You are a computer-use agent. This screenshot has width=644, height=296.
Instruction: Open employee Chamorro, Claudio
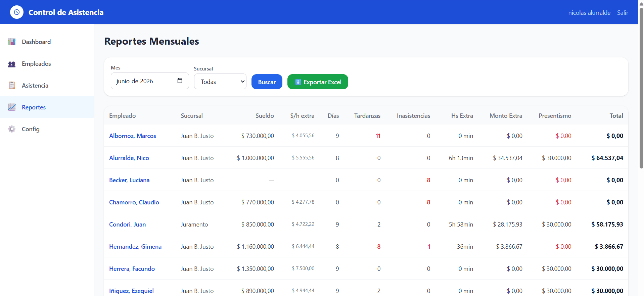134,202
